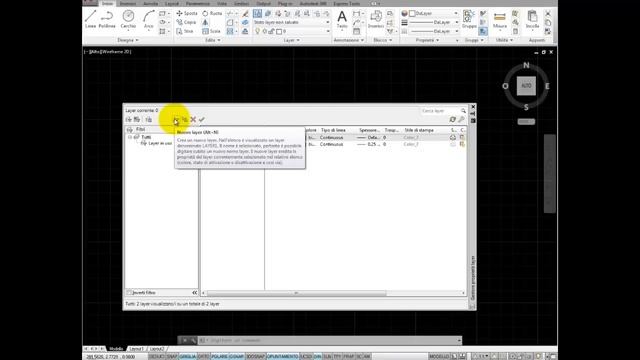Image resolution: width=640 pixels, height=360 pixels.
Task: Choose the Stira stretch tool
Action: coord(185,31)
